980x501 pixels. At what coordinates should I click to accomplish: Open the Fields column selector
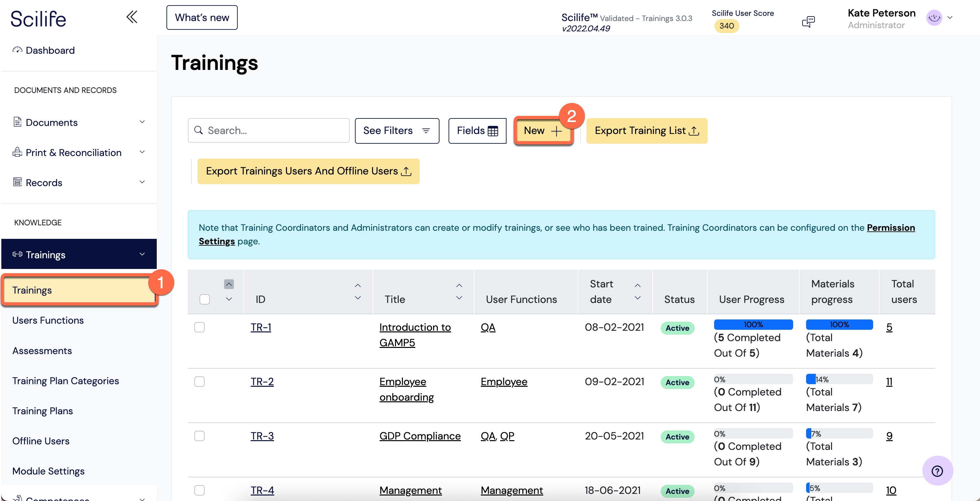[x=477, y=130]
